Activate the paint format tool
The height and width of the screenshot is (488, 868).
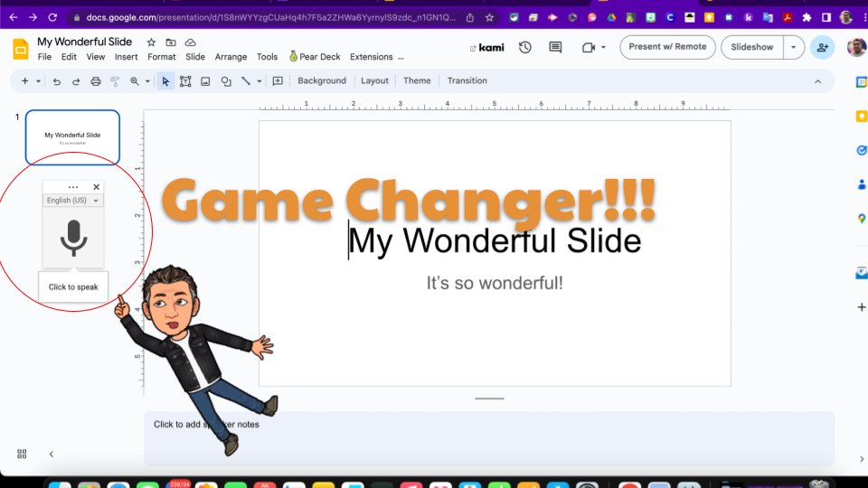115,81
